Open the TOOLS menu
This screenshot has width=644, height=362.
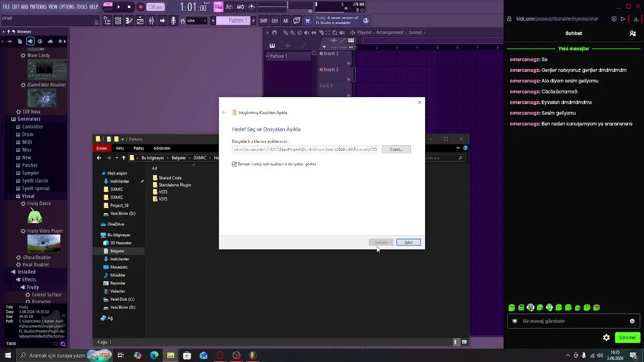pos(82,7)
